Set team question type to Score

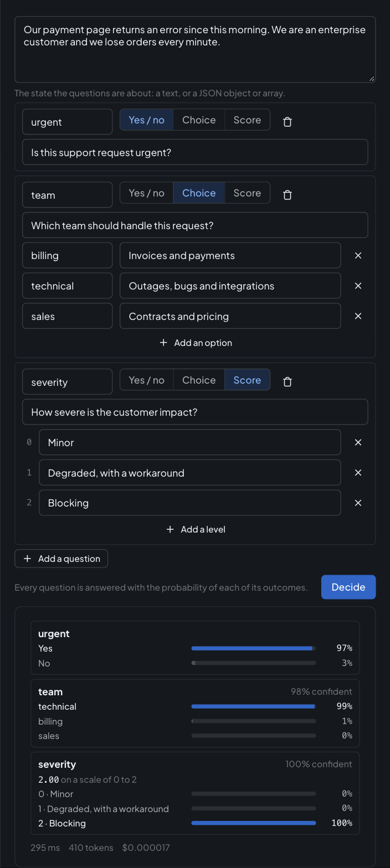[x=247, y=193]
